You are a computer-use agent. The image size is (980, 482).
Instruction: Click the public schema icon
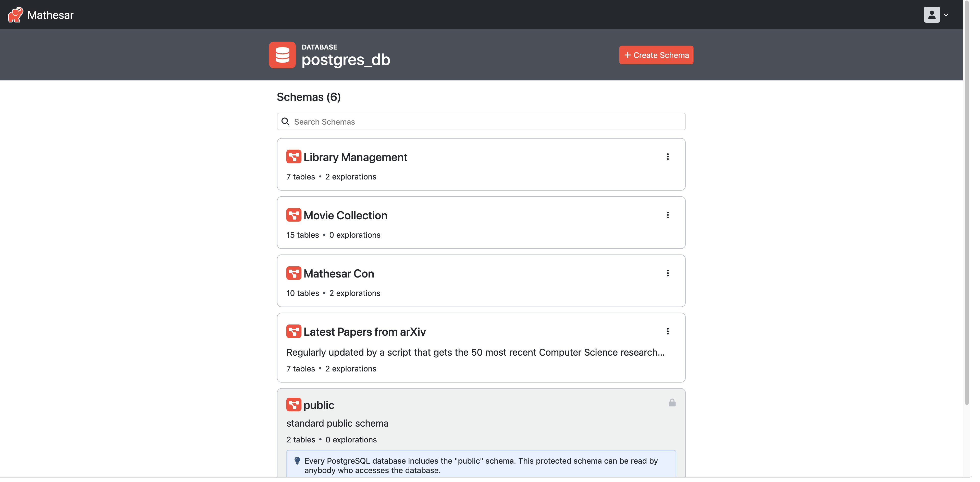[293, 404]
